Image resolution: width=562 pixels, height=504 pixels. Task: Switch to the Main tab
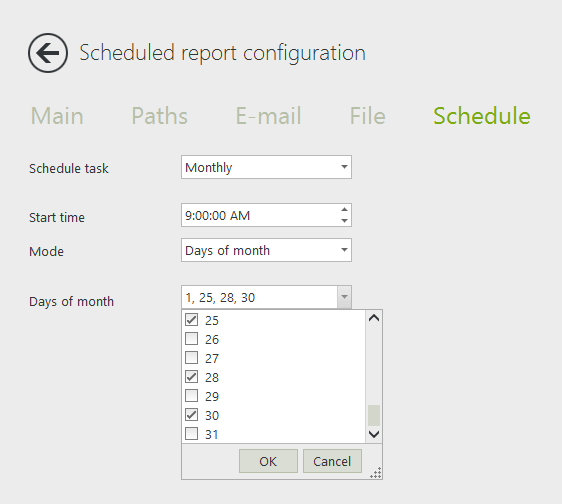tap(57, 116)
